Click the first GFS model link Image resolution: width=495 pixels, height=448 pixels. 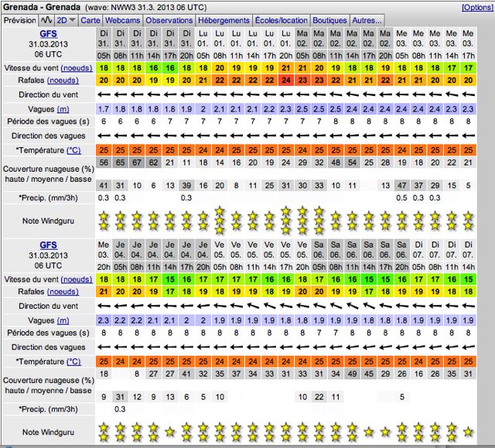pos(48,35)
